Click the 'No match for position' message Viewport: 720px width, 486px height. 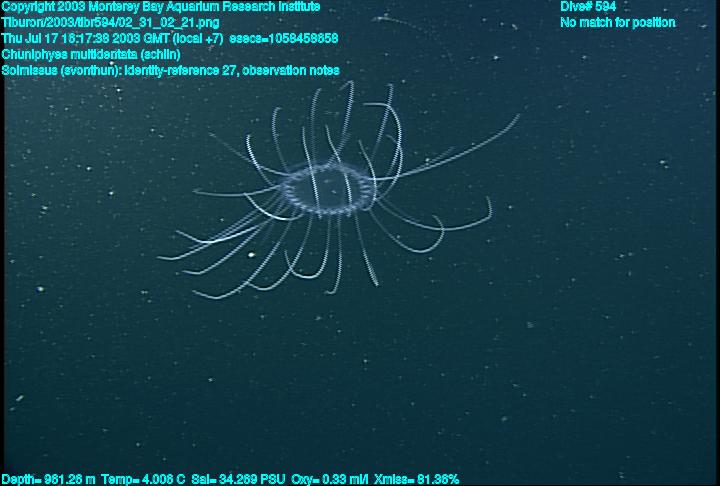pos(618,23)
